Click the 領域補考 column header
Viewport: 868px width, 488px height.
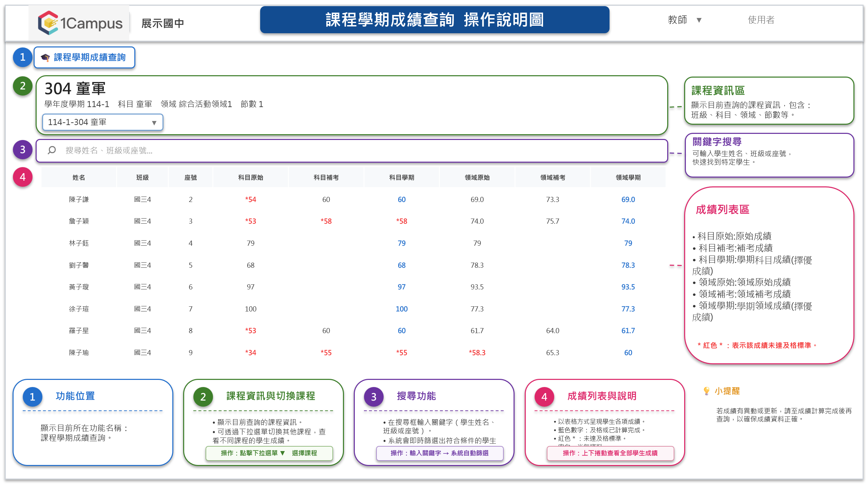[x=553, y=177]
